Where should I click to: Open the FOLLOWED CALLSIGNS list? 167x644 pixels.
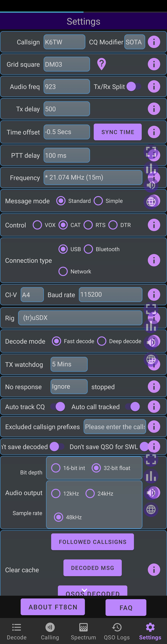[x=92, y=542]
